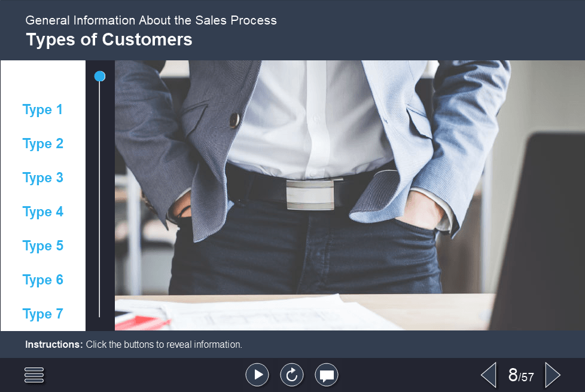
Task: Go back a slide with the left arrow
Action: (488, 375)
